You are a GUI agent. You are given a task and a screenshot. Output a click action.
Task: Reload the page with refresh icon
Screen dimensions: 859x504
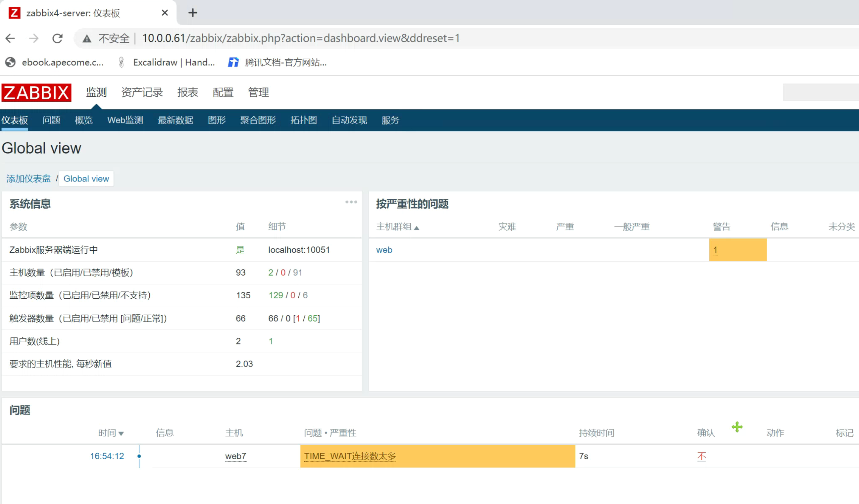57,38
